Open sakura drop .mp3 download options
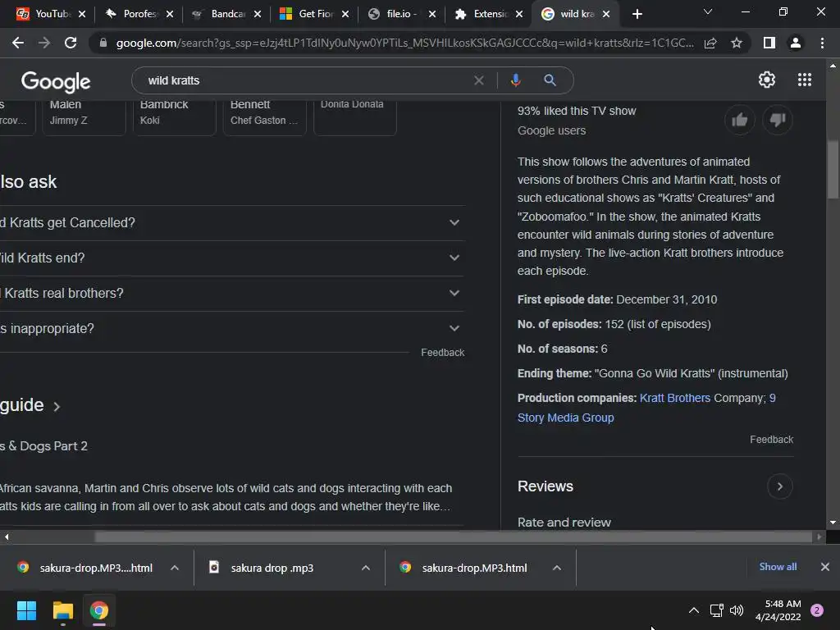The height and width of the screenshot is (630, 840). pos(366,568)
